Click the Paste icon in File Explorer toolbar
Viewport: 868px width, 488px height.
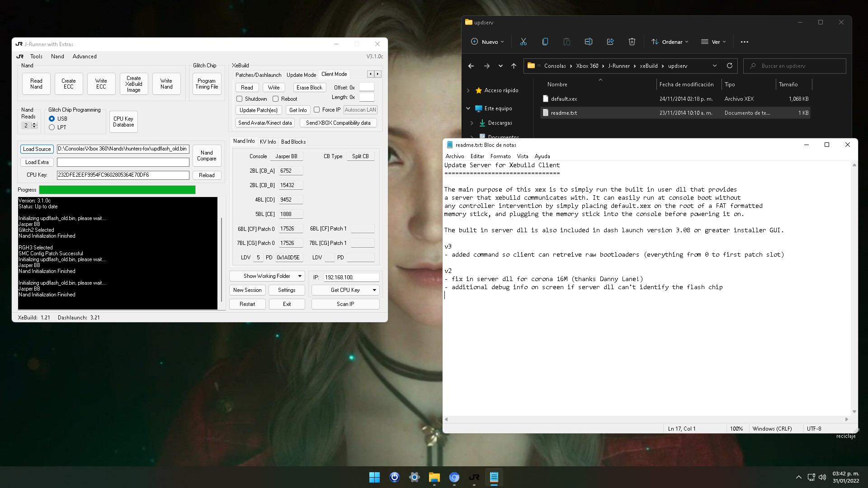click(x=566, y=42)
